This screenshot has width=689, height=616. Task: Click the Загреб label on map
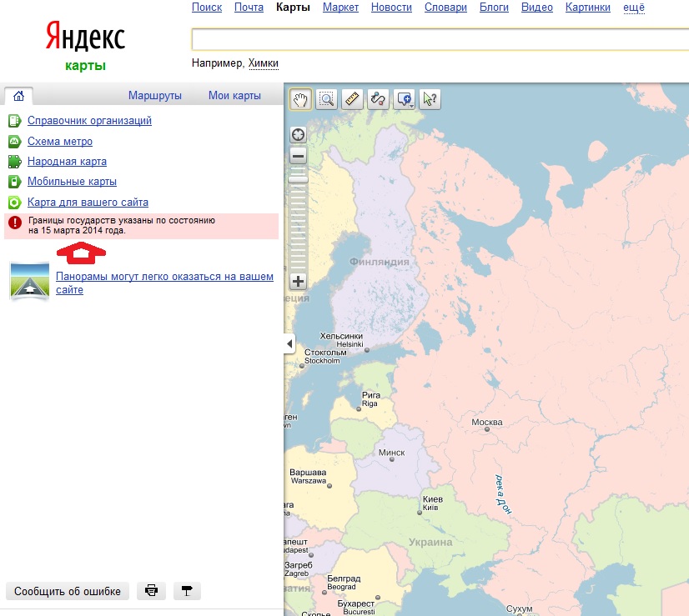click(x=299, y=565)
